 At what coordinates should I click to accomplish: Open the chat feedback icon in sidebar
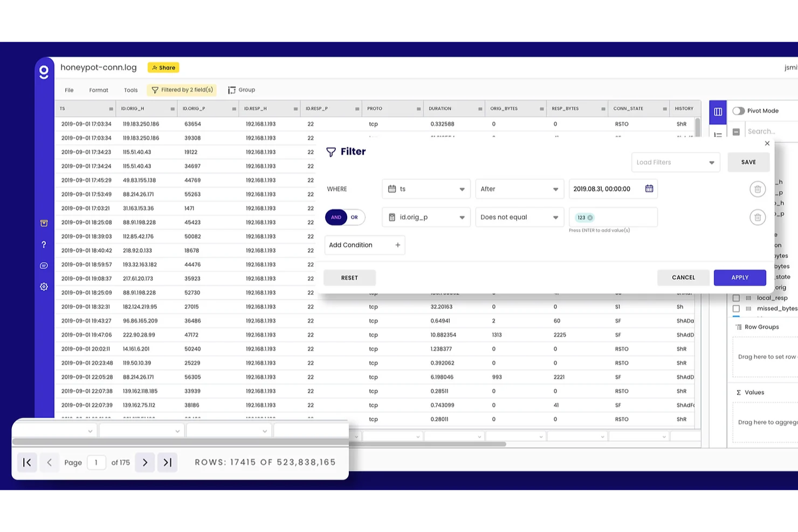coord(44,265)
